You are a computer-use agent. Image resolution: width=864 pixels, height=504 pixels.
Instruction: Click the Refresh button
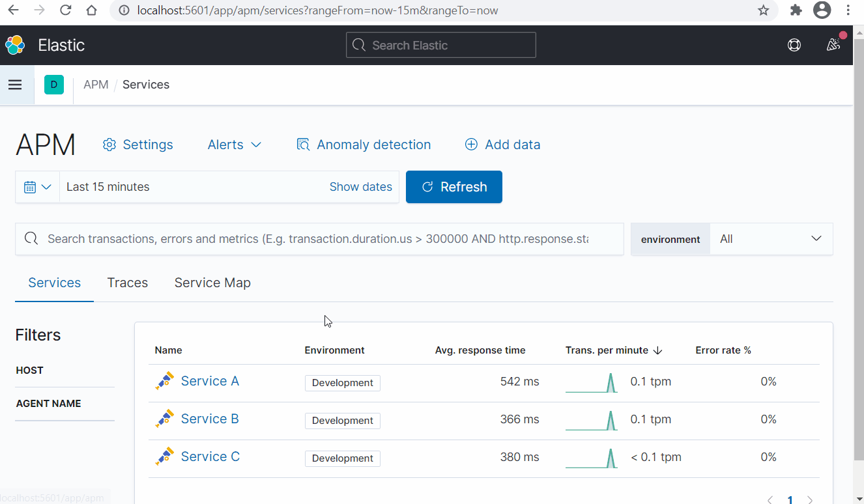coord(454,187)
